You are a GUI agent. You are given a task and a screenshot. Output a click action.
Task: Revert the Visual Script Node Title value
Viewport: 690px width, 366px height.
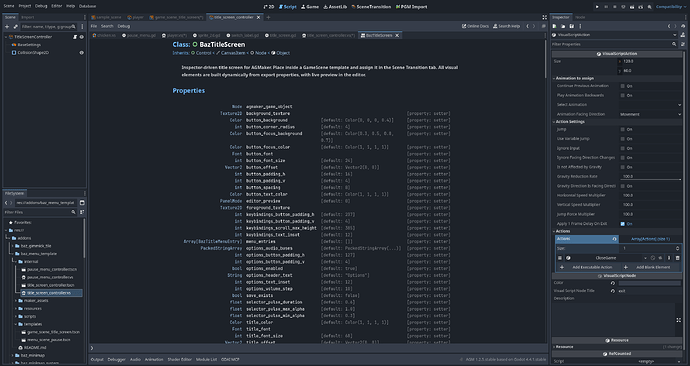tap(613, 291)
